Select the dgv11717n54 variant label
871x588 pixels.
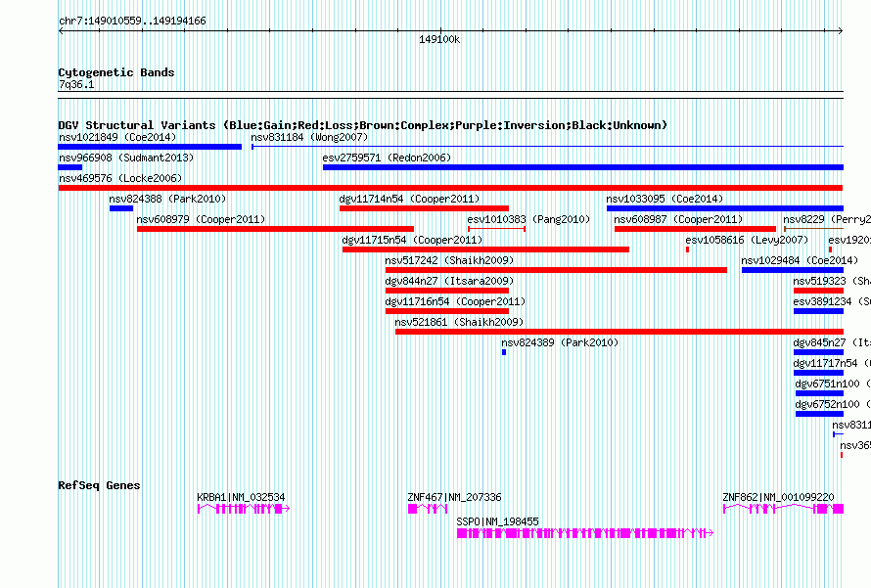832,363
